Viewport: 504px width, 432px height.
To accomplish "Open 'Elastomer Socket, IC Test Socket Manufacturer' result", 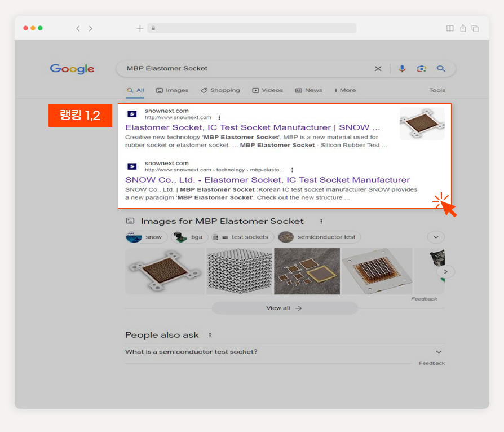I will [x=253, y=127].
